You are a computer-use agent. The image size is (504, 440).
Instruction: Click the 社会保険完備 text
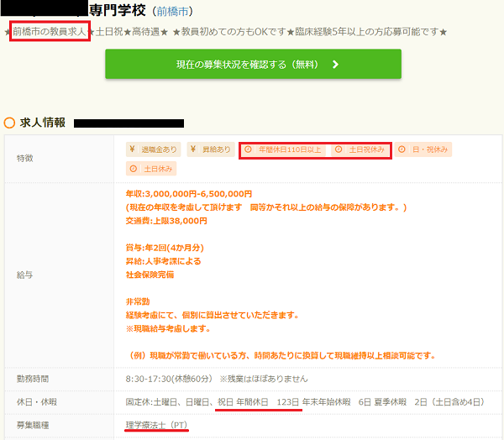click(150, 275)
